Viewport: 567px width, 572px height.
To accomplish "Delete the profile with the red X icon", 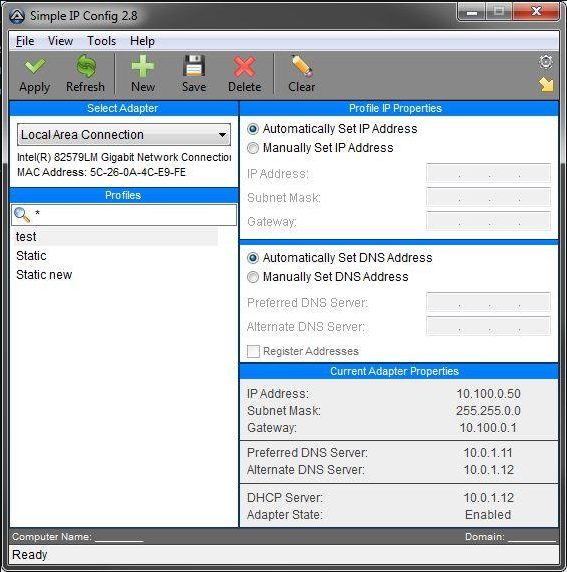I will coord(244,66).
